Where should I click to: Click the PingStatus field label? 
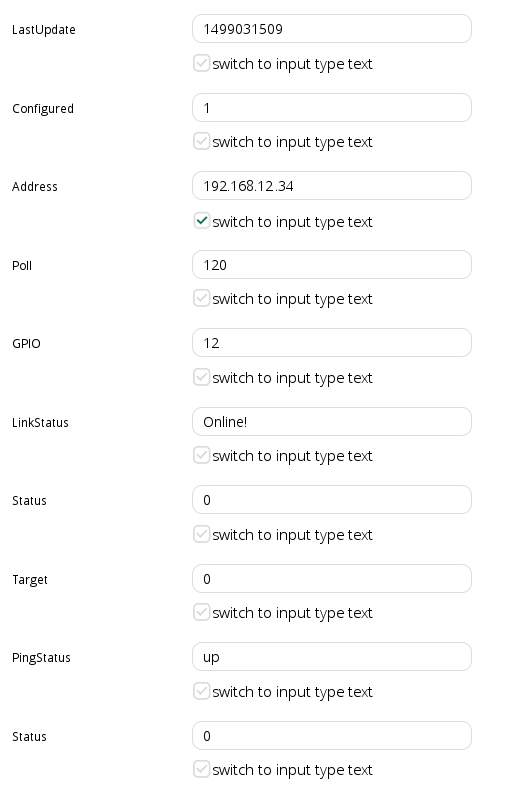(41, 658)
